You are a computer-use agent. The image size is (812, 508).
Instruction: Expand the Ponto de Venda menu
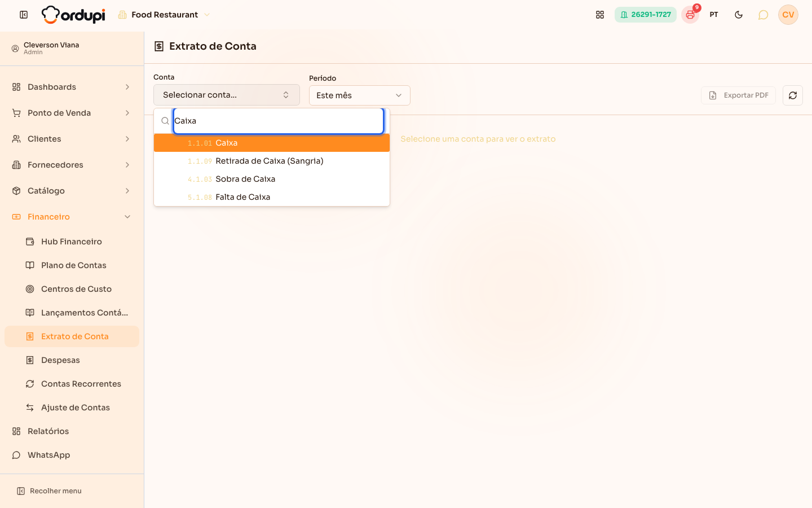[72, 113]
